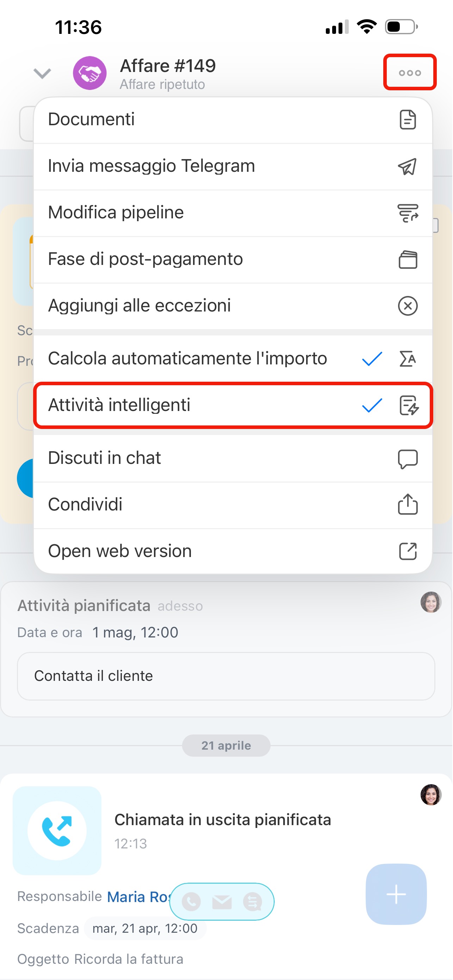Click the chat icon in floating bar
The width and height of the screenshot is (453, 980).
(x=253, y=902)
